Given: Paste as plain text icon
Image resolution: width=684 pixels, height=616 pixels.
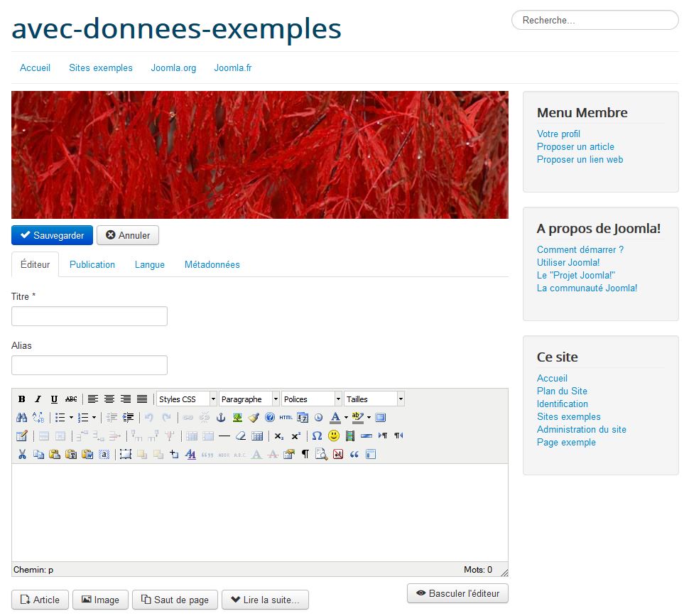Looking at the screenshot, I should tap(71, 454).
